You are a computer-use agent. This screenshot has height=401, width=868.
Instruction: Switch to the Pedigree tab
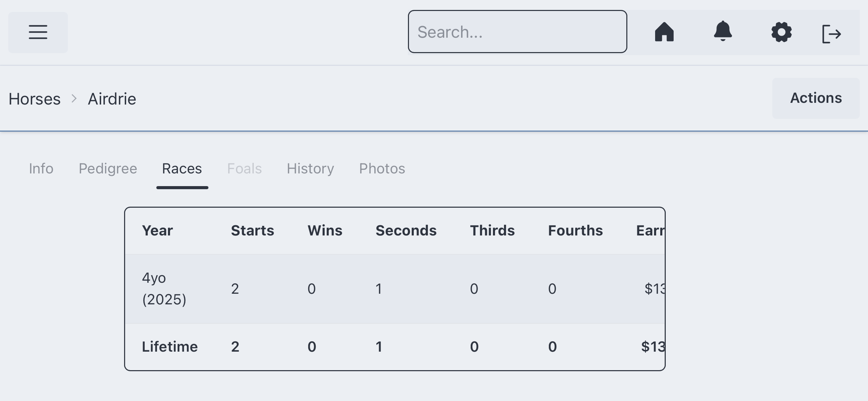coord(108,169)
